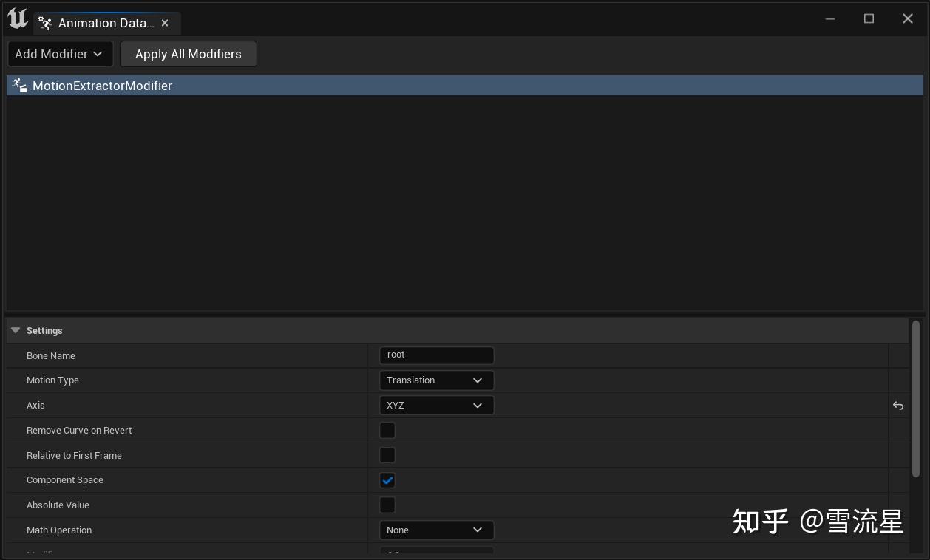Close the Animation Data tab
Image resolution: width=930 pixels, height=560 pixels.
165,23
